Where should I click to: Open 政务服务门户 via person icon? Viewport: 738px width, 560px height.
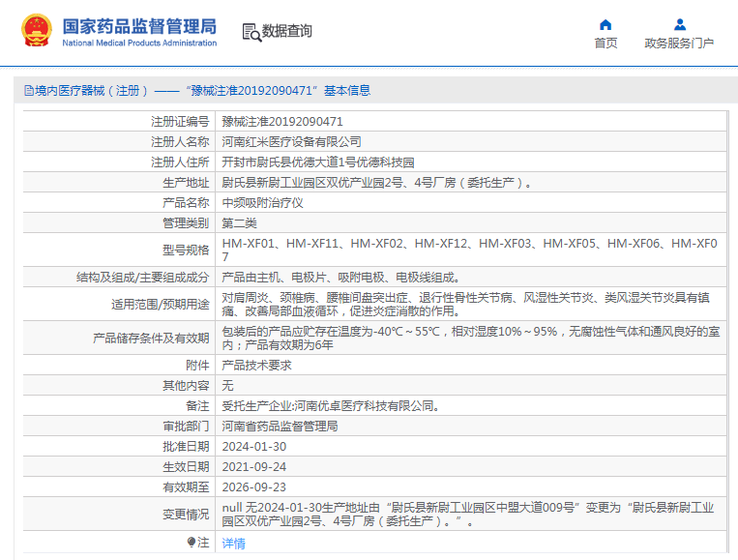[680, 24]
